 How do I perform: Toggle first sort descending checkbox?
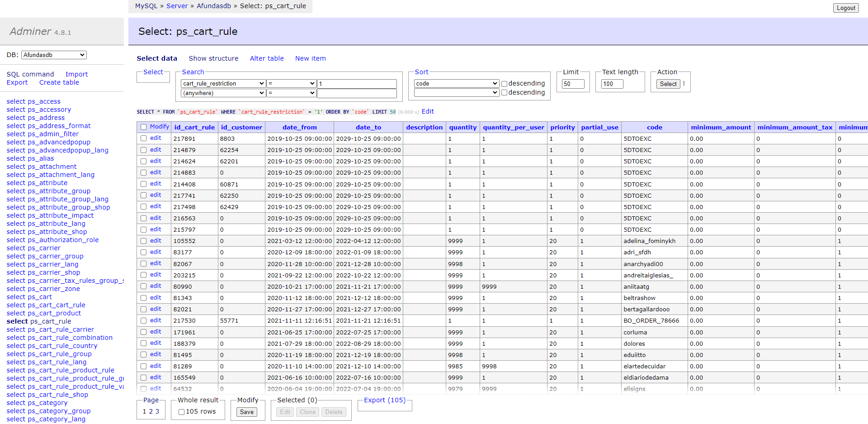[x=504, y=84]
